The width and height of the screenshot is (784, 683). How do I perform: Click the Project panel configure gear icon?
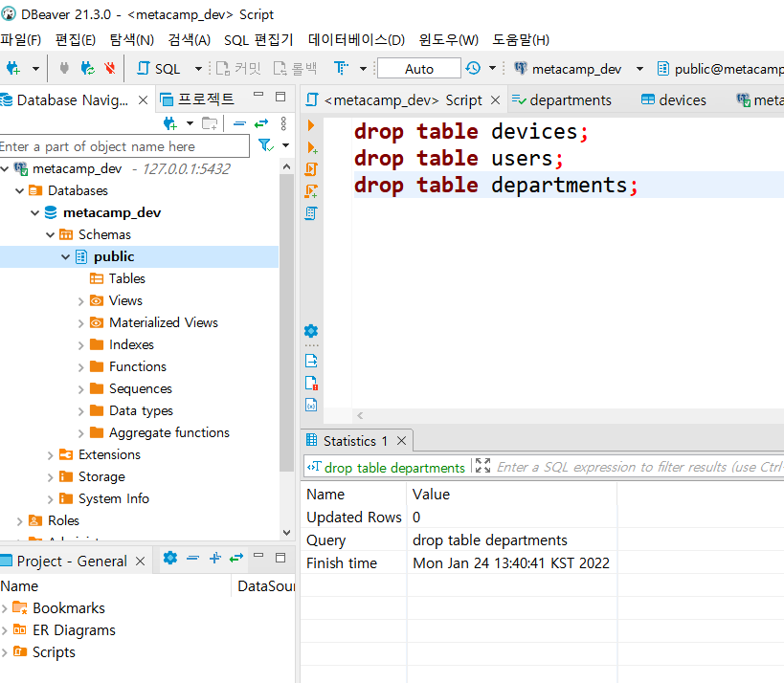pyautogui.click(x=170, y=558)
